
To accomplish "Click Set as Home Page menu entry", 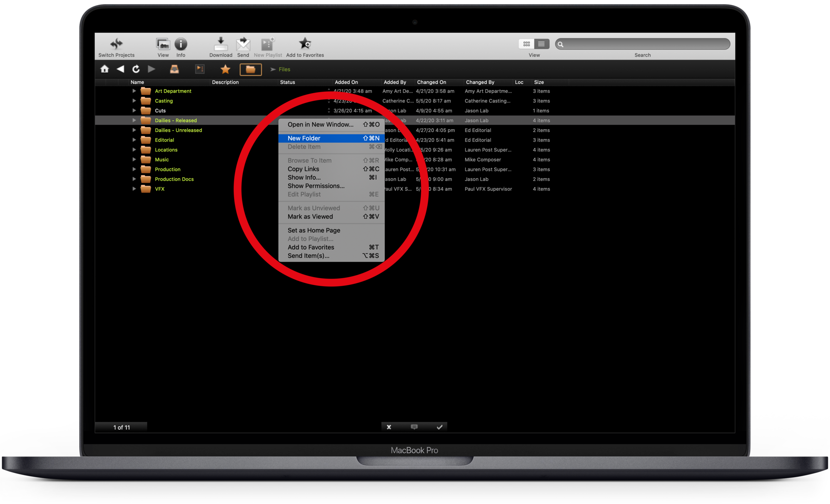I will click(314, 230).
